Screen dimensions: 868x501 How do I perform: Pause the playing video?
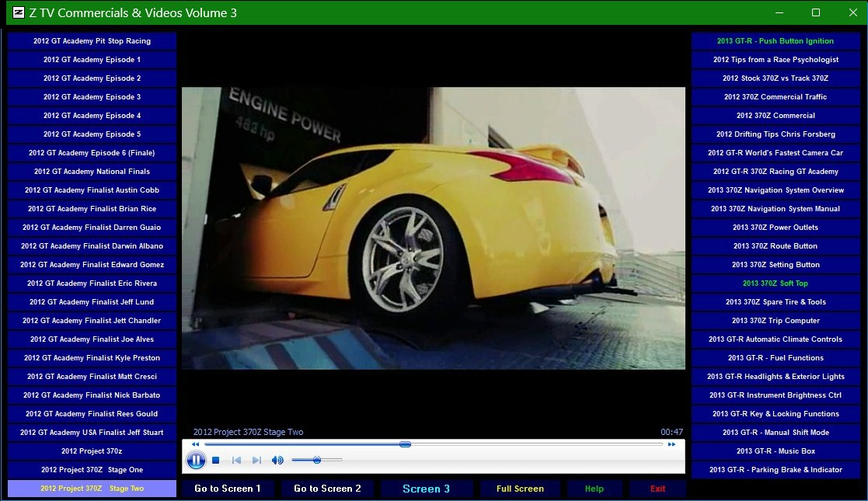196,461
